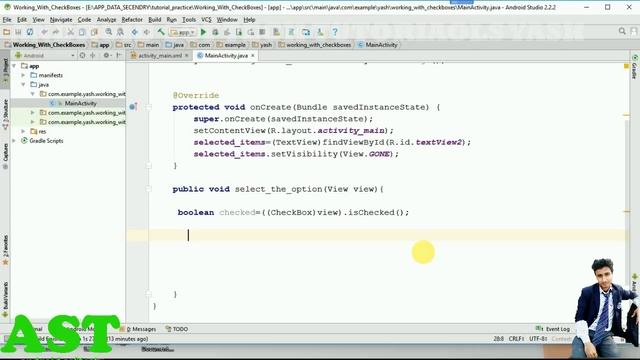This screenshot has height=360, width=640.
Task: Open the SDK Manager toolbar icon
Action: pos(320,32)
